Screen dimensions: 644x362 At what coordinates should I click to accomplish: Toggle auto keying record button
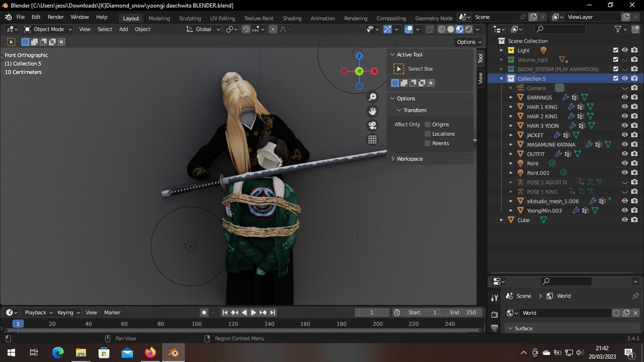click(204, 313)
